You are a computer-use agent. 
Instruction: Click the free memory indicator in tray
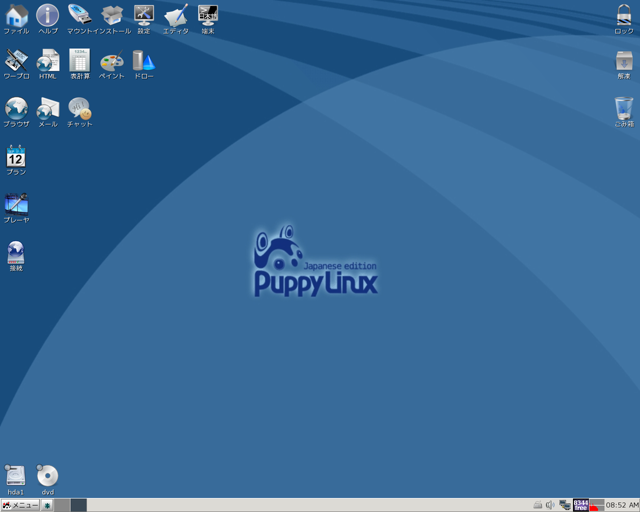pos(581,505)
